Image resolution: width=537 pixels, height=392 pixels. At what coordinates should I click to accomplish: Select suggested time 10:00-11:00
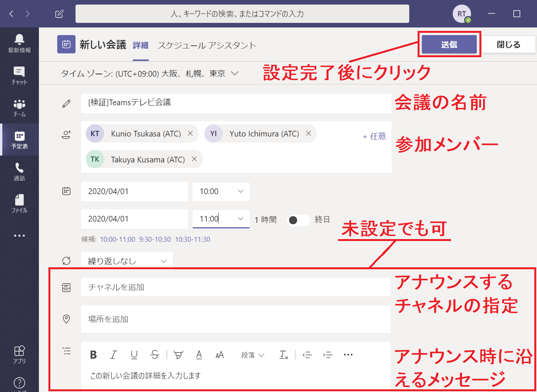117,239
